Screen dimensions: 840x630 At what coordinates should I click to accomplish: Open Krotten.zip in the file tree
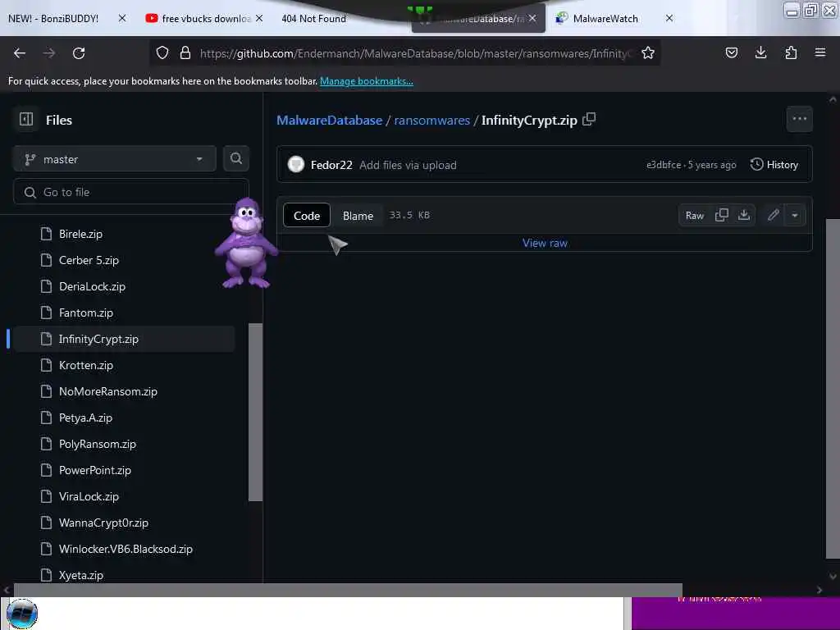tap(85, 365)
